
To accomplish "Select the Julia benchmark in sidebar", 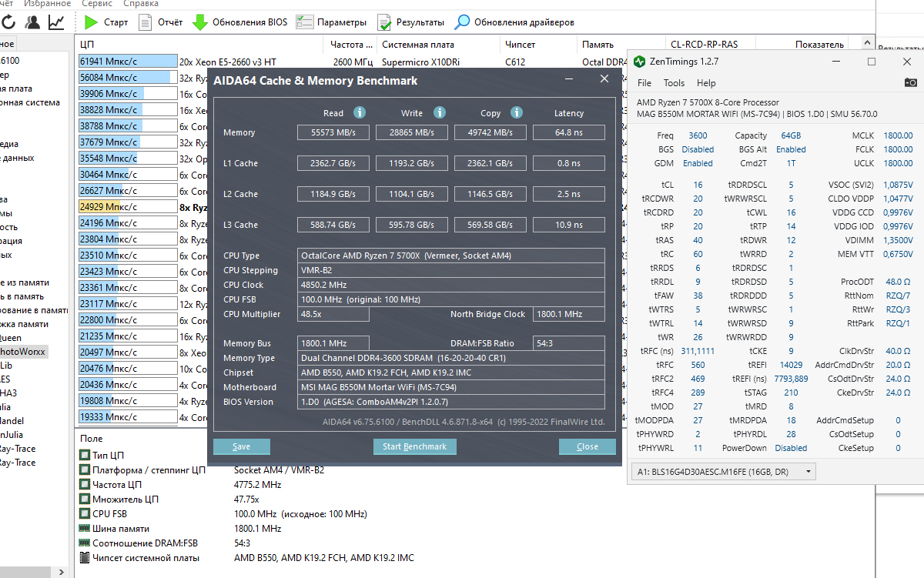I will pyautogui.click(x=6, y=407).
